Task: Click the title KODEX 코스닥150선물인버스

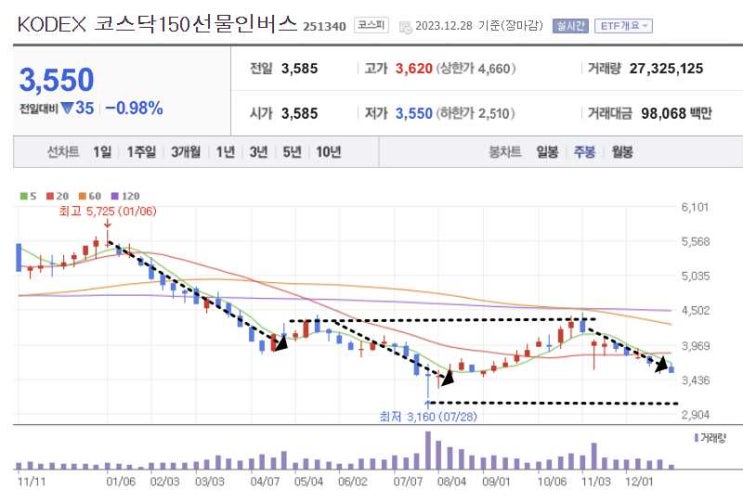Action: click(x=157, y=24)
